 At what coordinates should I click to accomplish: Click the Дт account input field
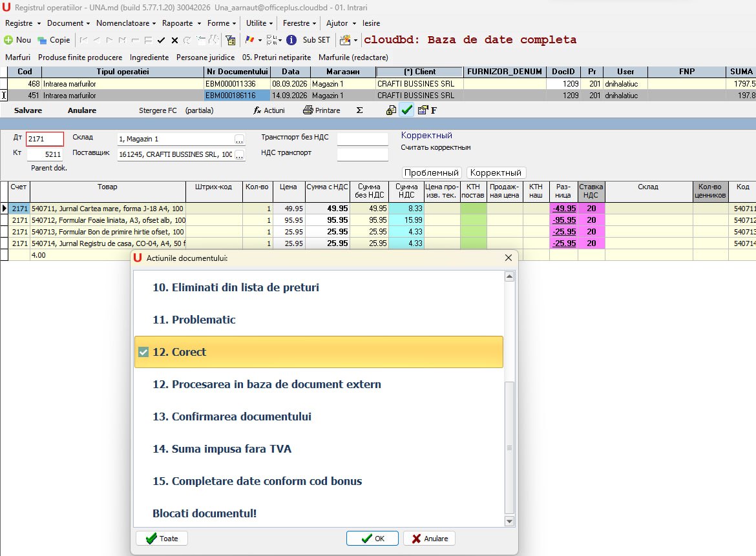click(45, 139)
